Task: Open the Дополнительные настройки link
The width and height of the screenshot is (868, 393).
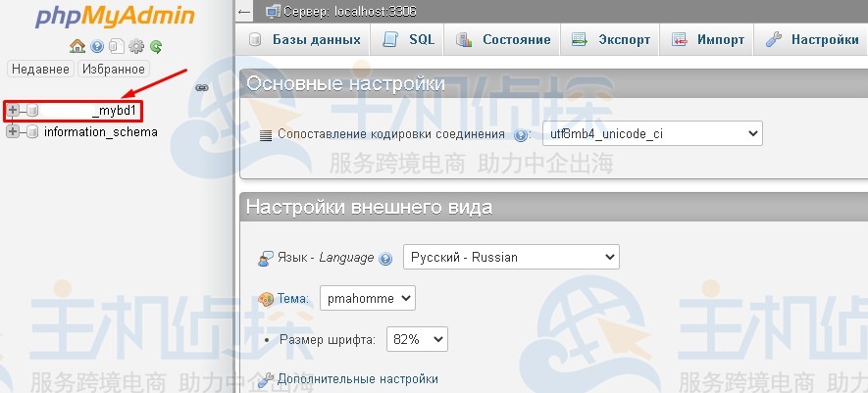Action: coord(357,378)
